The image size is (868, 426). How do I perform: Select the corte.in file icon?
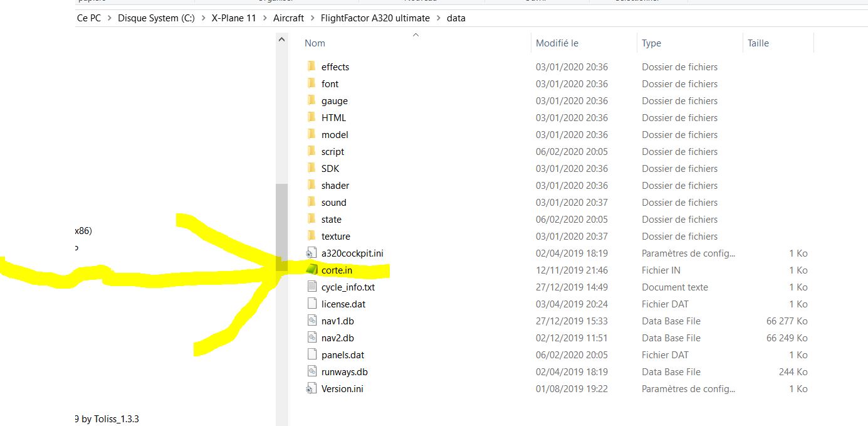312,270
